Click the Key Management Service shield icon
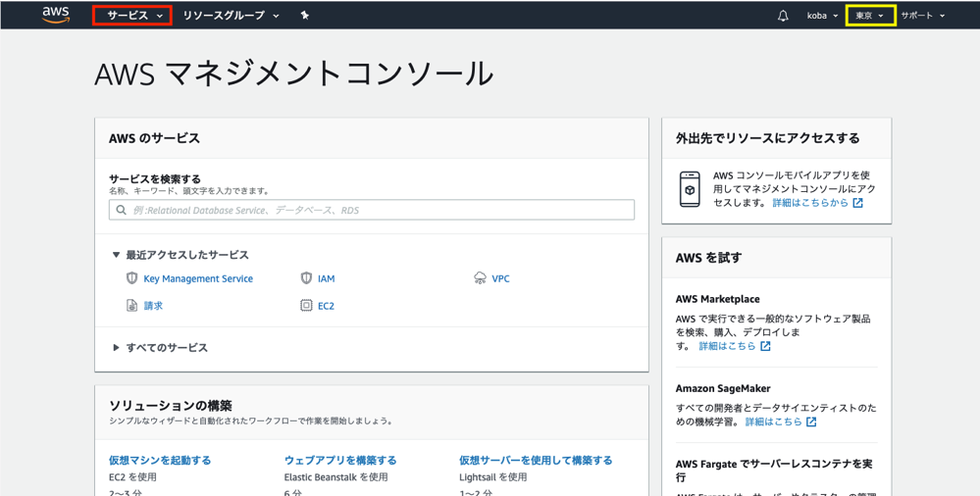The width and height of the screenshot is (980, 496). 131,278
